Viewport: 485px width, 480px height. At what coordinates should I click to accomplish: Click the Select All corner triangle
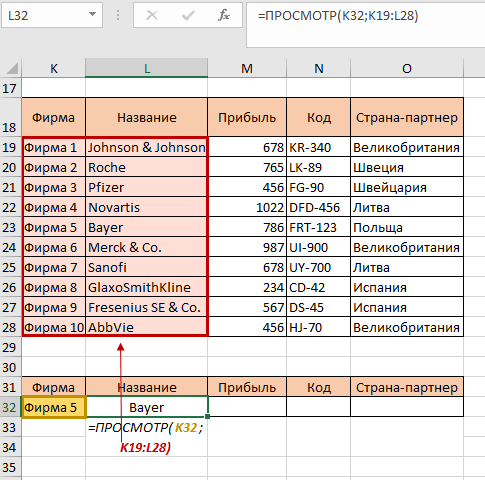pyautogui.click(x=12, y=68)
